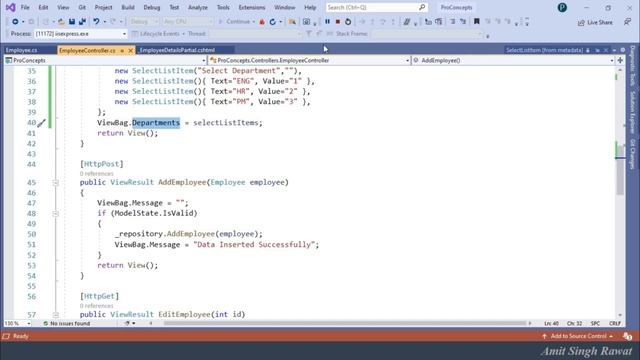Undo the last edit with the Undo icon
Viewport: 640px width, 360px height.
click(96, 22)
